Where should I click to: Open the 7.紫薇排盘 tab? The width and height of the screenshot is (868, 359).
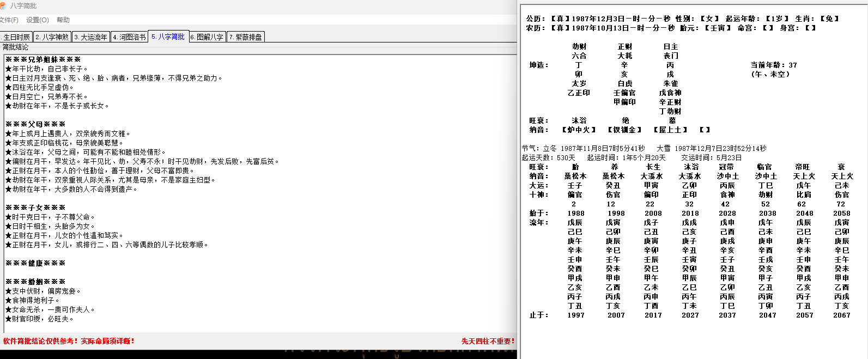[246, 37]
